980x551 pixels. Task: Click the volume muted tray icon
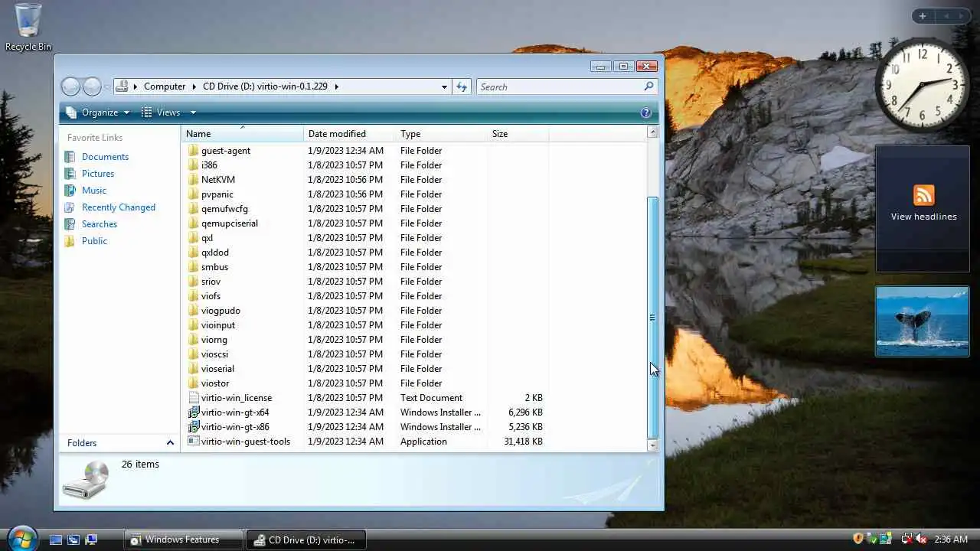(x=921, y=540)
